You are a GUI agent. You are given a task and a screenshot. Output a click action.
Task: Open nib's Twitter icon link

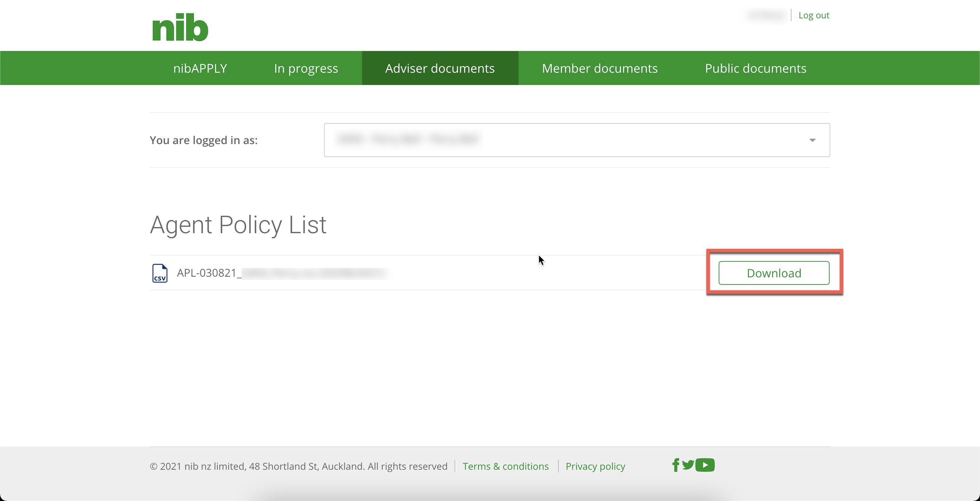click(x=688, y=465)
